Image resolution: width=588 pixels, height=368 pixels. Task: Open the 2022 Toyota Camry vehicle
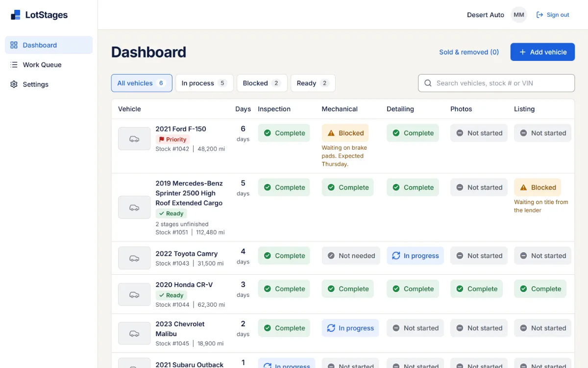(x=187, y=254)
